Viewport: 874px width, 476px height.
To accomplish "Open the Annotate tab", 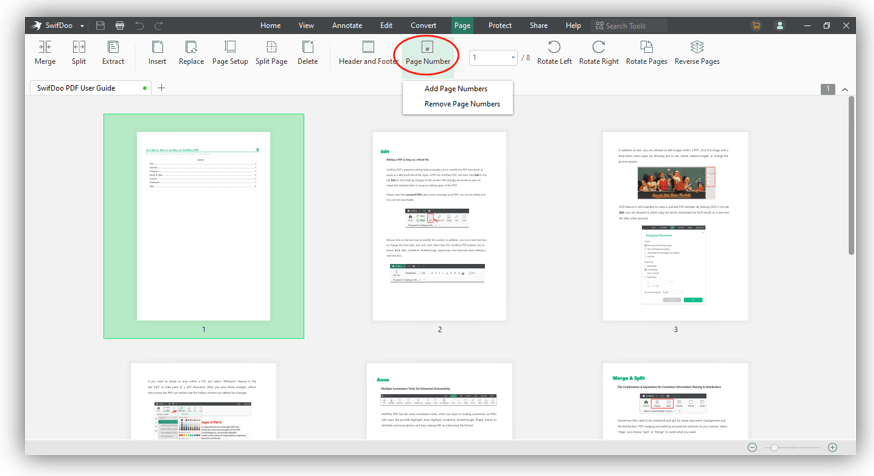I will pos(347,26).
